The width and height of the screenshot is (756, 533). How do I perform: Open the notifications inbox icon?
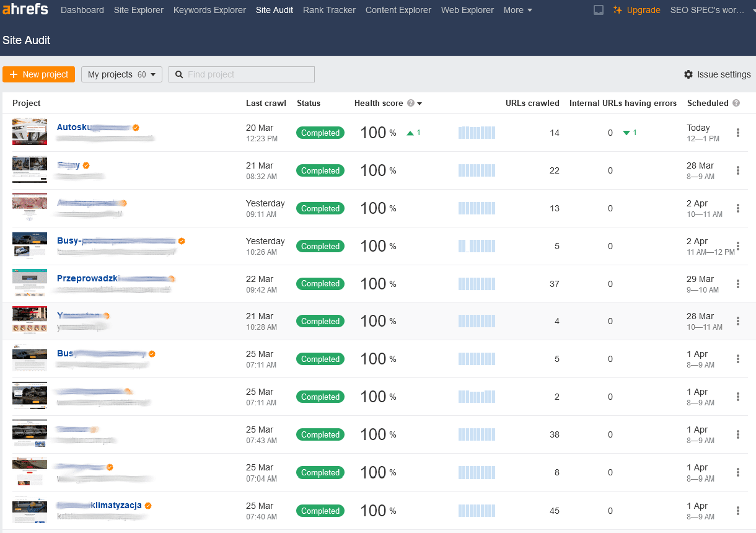click(x=599, y=10)
